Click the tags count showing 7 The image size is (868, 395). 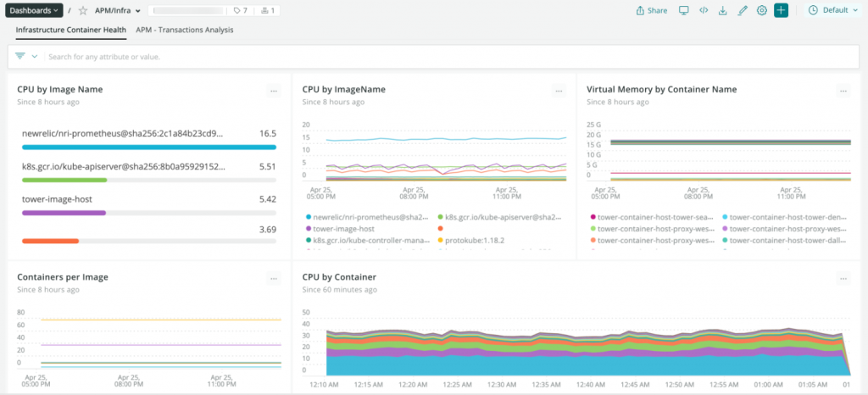240,11
